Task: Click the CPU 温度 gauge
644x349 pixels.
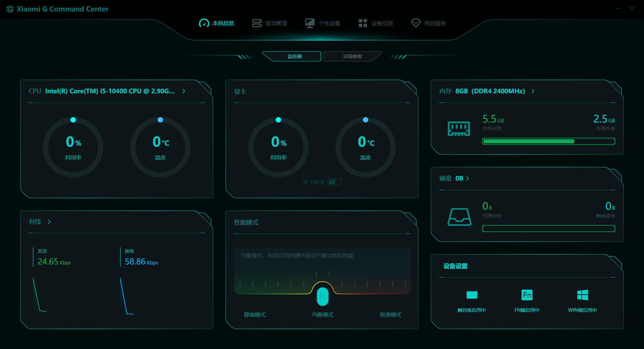Action: [160, 147]
